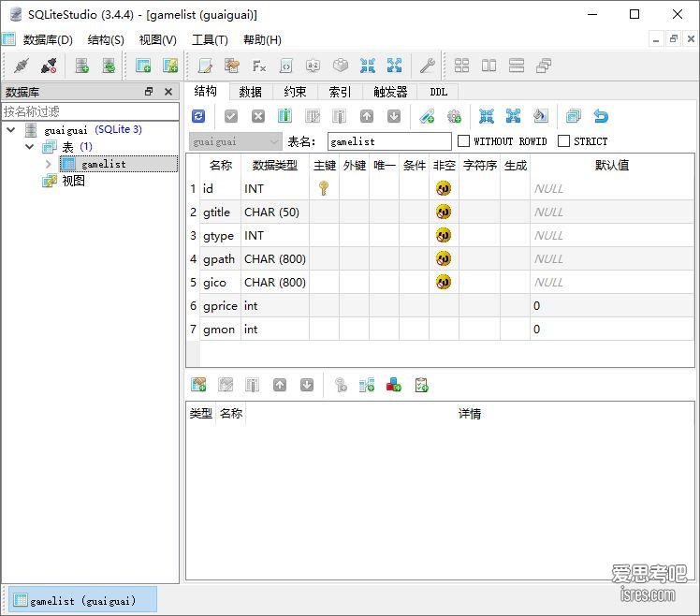Click Add trigger gear icon in structure toolbar

(454, 117)
